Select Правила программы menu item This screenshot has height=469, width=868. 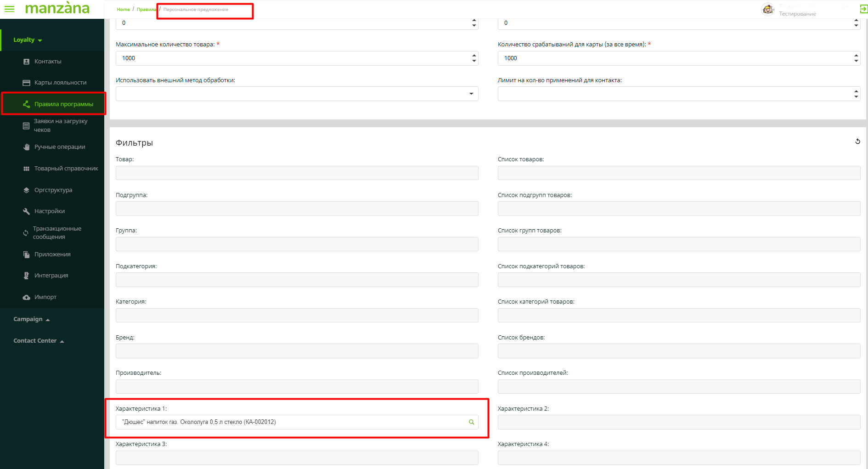[63, 104]
